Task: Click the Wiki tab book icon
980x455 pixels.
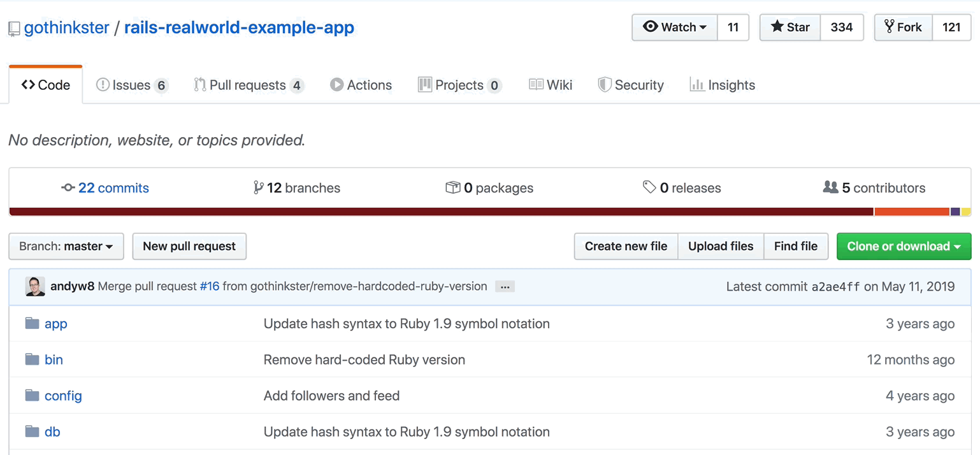Action: (x=536, y=85)
